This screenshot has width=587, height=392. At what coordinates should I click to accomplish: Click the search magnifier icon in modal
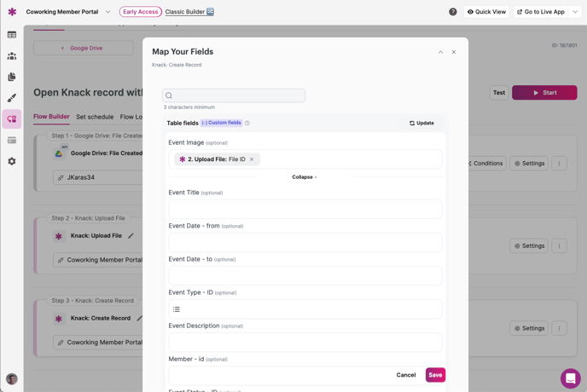pyautogui.click(x=169, y=95)
